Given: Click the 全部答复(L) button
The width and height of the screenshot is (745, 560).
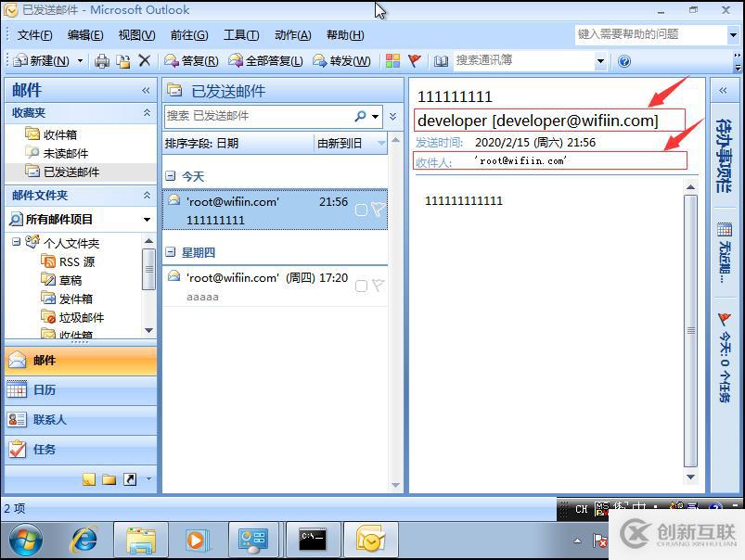Looking at the screenshot, I should pyautogui.click(x=265, y=61).
